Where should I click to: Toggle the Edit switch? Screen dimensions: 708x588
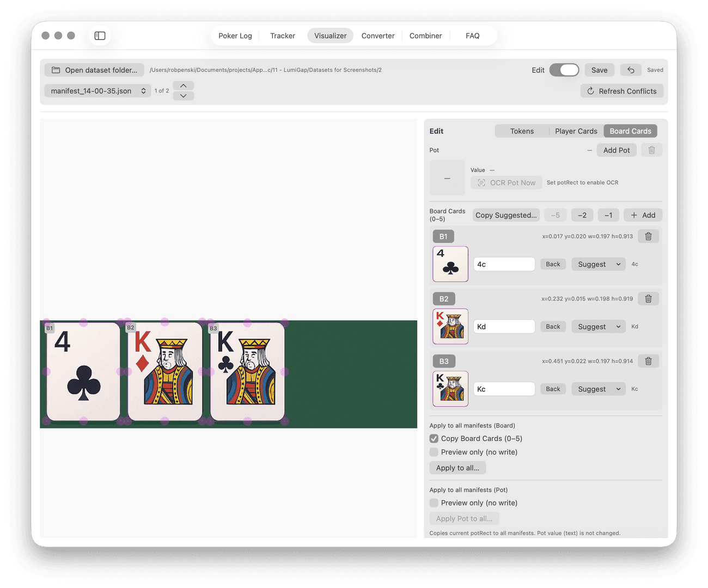564,70
